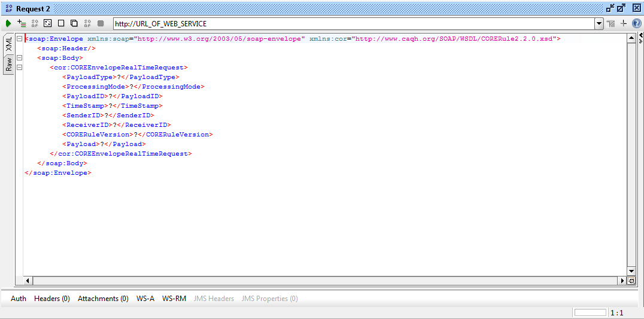Click the vertical scrollbar down arrow
The width and height of the screenshot is (644, 319).
point(631,271)
